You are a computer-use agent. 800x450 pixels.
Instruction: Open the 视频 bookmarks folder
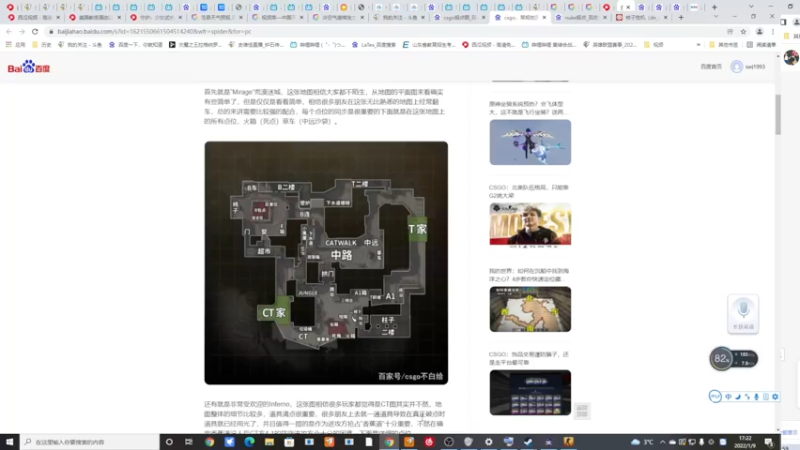pos(654,45)
